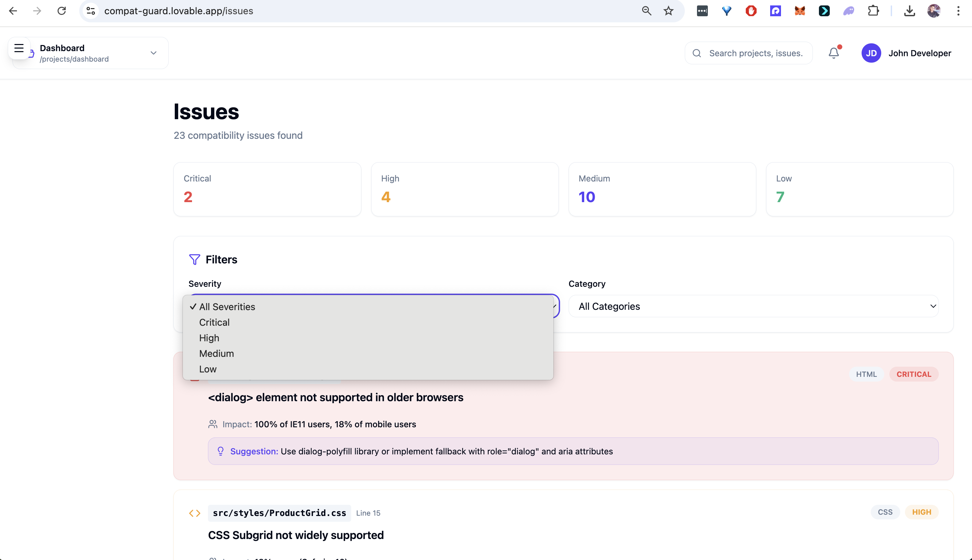Expand the Dashboard project selector

[153, 53]
